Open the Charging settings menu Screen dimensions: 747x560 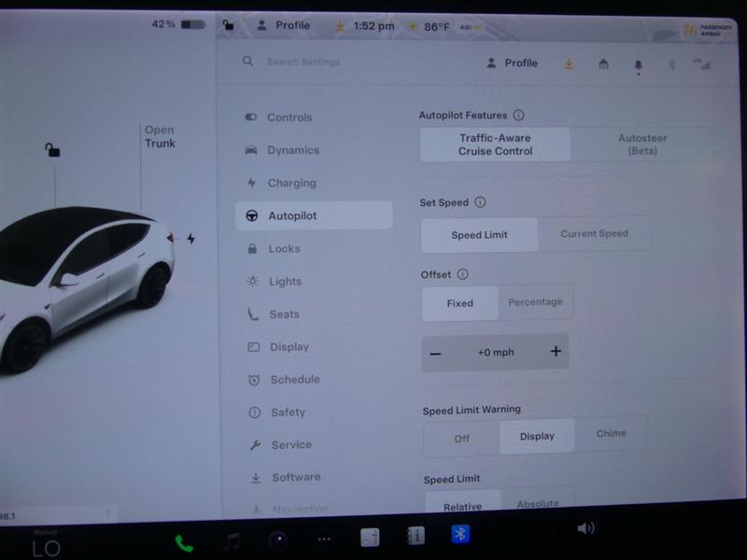click(x=291, y=183)
